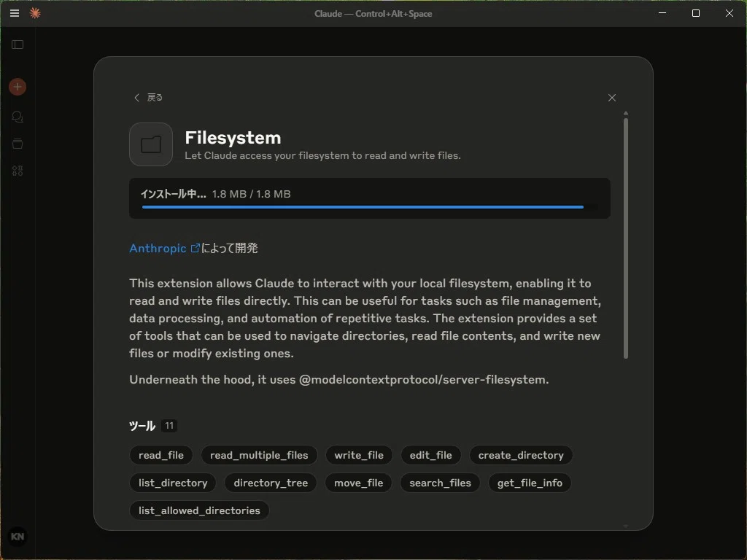Select the edit_file tool chip
The image size is (747, 560).
point(430,455)
